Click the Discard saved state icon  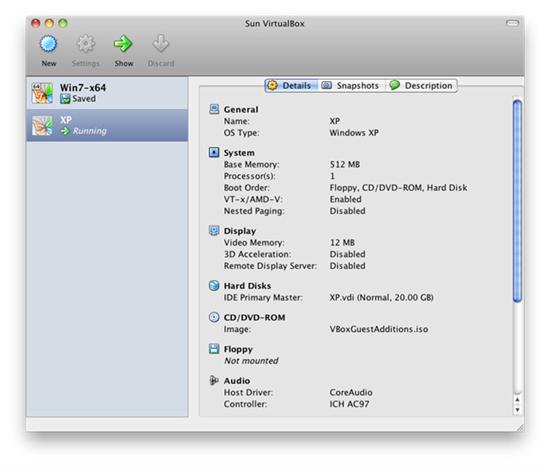pyautogui.click(x=161, y=44)
